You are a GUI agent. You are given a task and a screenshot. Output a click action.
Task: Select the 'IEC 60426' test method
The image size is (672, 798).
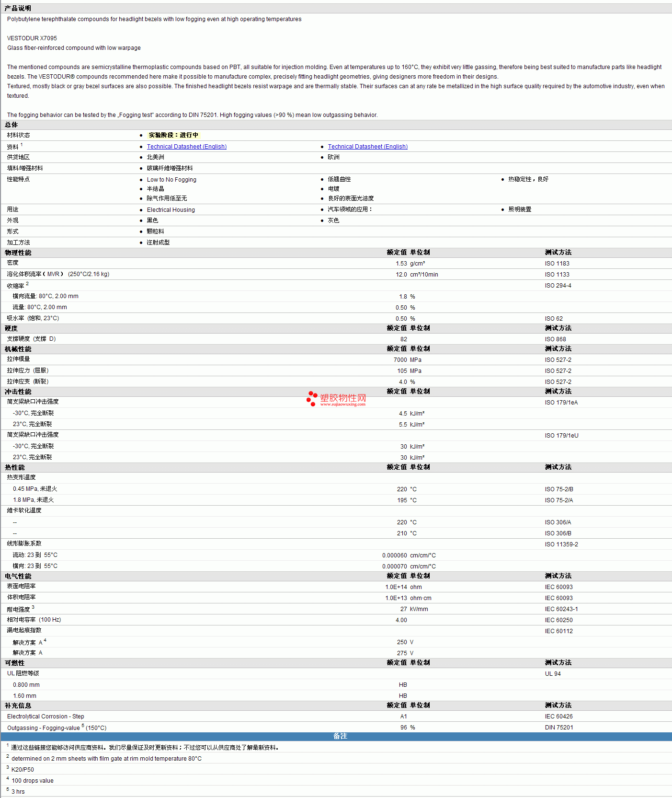[559, 717]
